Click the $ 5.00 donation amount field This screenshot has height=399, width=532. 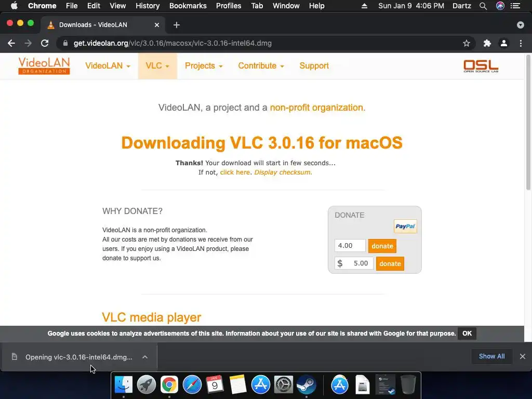coord(354,263)
